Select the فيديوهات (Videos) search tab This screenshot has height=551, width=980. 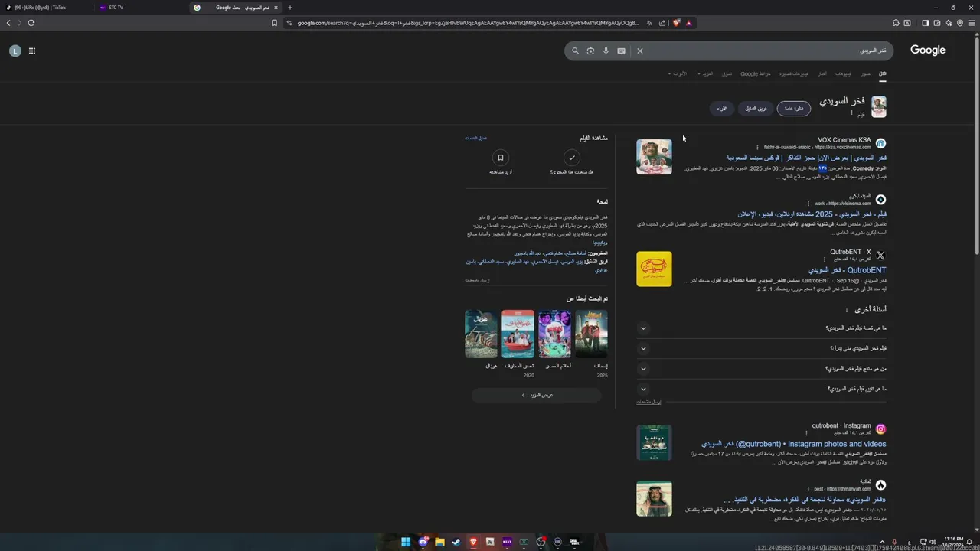[x=843, y=74]
